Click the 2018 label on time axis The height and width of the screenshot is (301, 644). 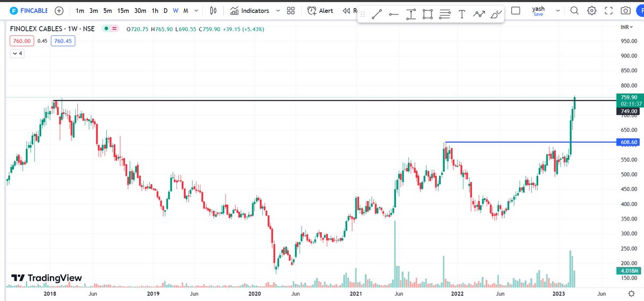click(x=50, y=294)
